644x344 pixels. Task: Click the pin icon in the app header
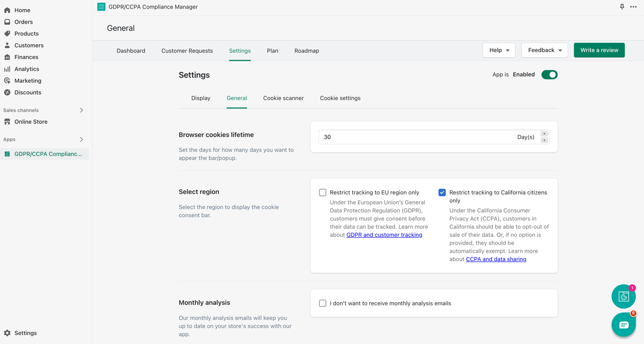point(622,7)
